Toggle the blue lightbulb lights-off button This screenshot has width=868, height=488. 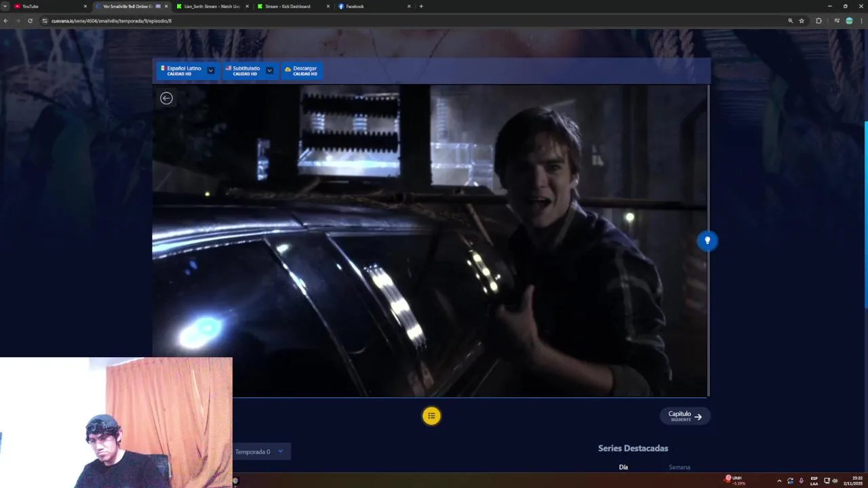pyautogui.click(x=707, y=241)
